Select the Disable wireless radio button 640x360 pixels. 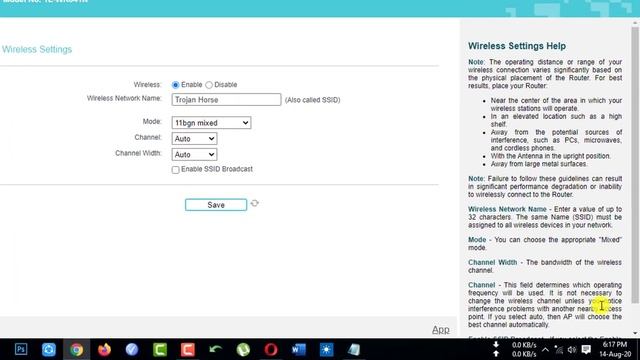click(209, 85)
